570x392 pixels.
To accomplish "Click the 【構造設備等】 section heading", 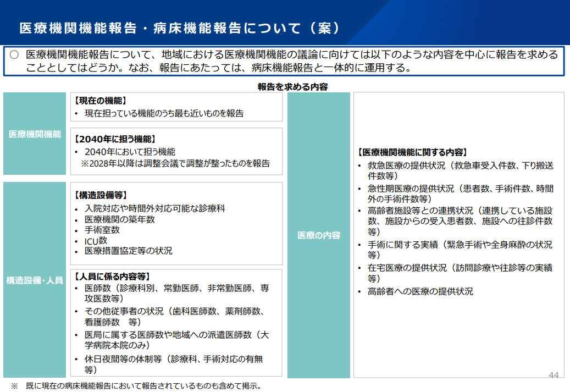I will [101, 195].
